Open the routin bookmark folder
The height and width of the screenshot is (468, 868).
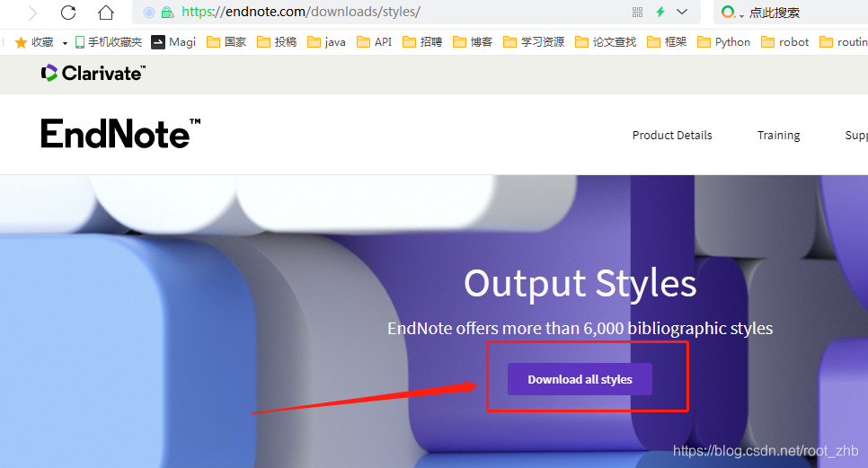(844, 42)
